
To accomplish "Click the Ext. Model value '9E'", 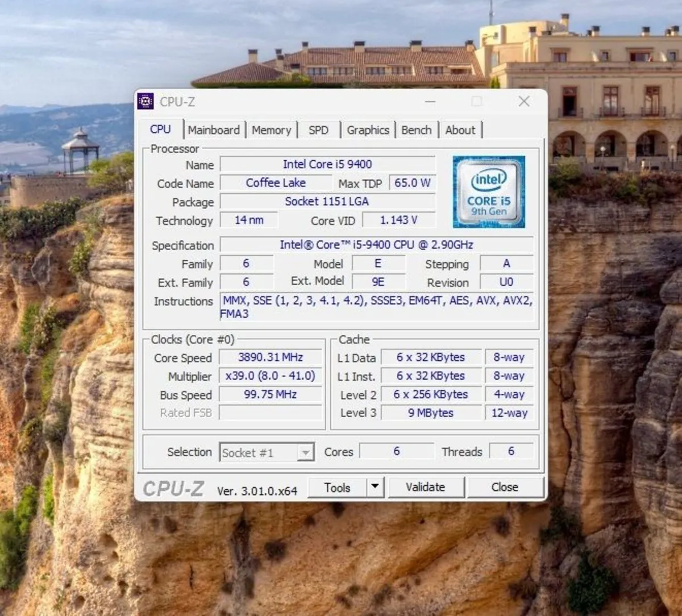I will click(x=378, y=282).
